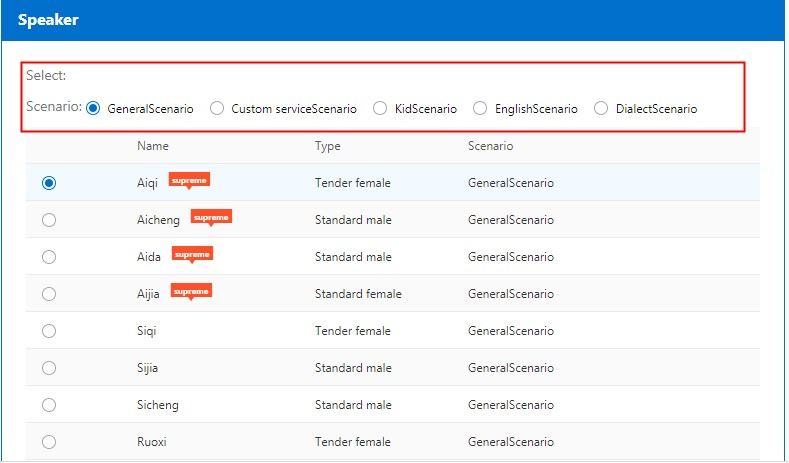The height and width of the screenshot is (463, 789).
Task: Click the name Ruoxi in the list
Action: (151, 442)
